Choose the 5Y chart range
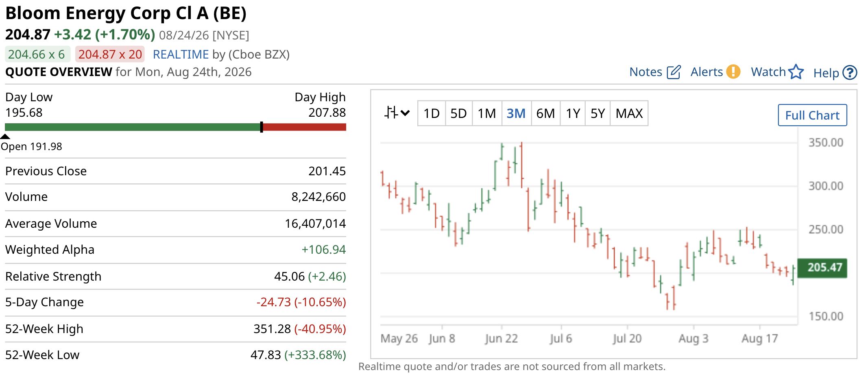Screen dimensions: 868x379 coord(598,113)
